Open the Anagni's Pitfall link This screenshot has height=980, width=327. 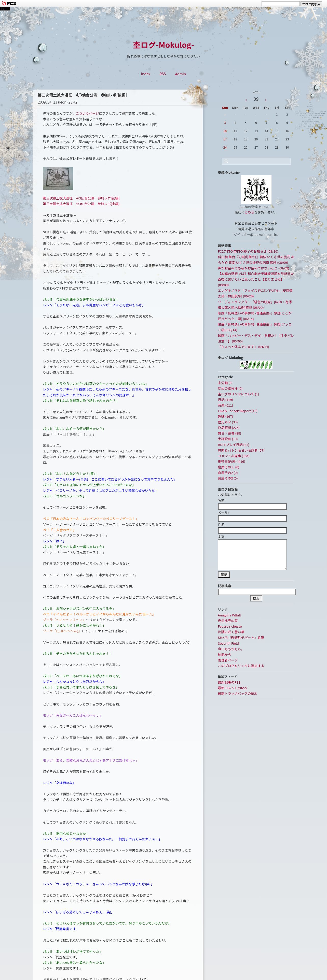tap(229, 615)
